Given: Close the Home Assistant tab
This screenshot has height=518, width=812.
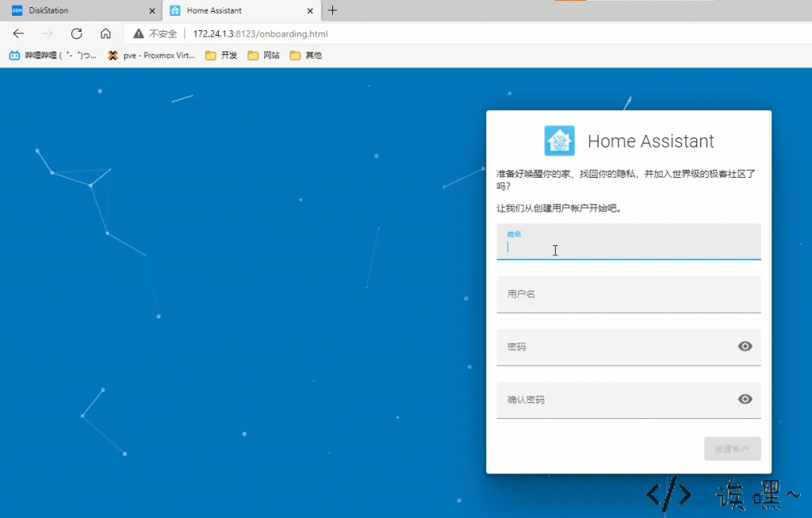Looking at the screenshot, I should (x=310, y=10).
